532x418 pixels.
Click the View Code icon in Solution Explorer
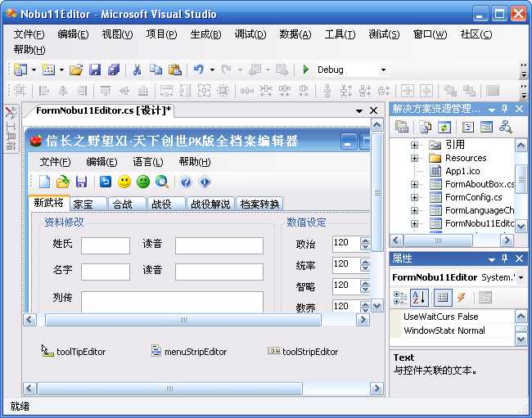(468, 128)
